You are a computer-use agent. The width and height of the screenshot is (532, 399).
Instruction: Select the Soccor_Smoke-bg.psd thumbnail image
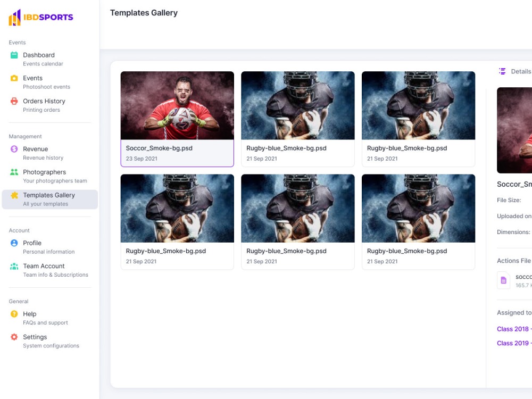(177, 105)
